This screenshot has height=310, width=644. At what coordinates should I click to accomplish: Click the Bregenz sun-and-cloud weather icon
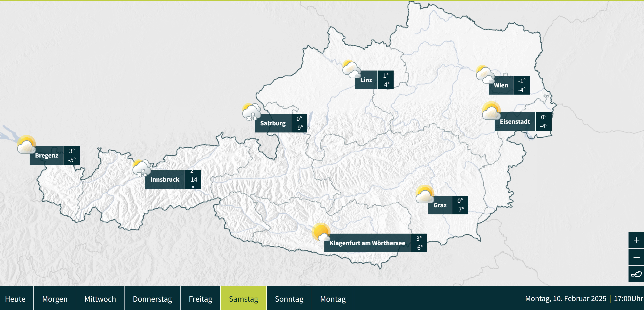[26, 145]
